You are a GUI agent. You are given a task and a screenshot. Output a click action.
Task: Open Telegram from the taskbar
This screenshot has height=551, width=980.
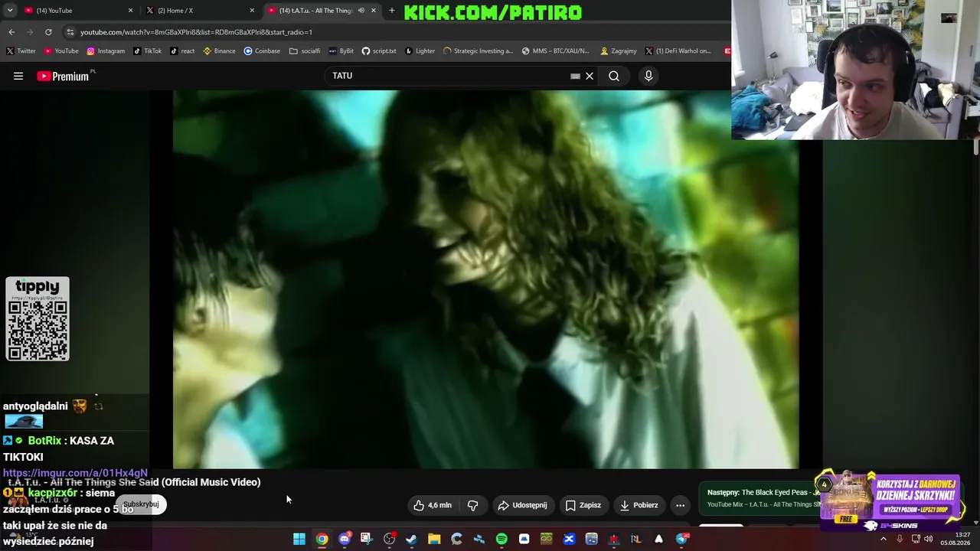[x=681, y=539]
